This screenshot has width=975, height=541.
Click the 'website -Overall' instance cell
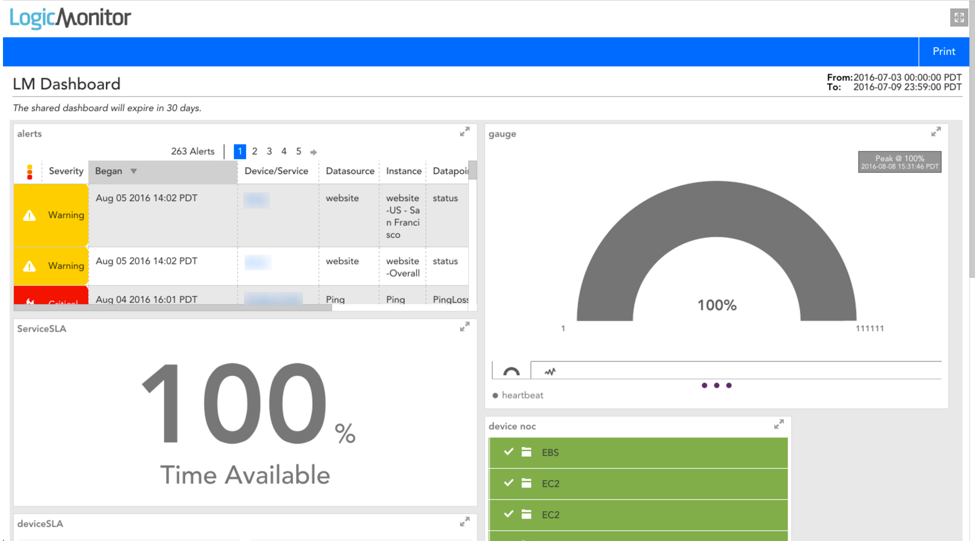point(403,267)
